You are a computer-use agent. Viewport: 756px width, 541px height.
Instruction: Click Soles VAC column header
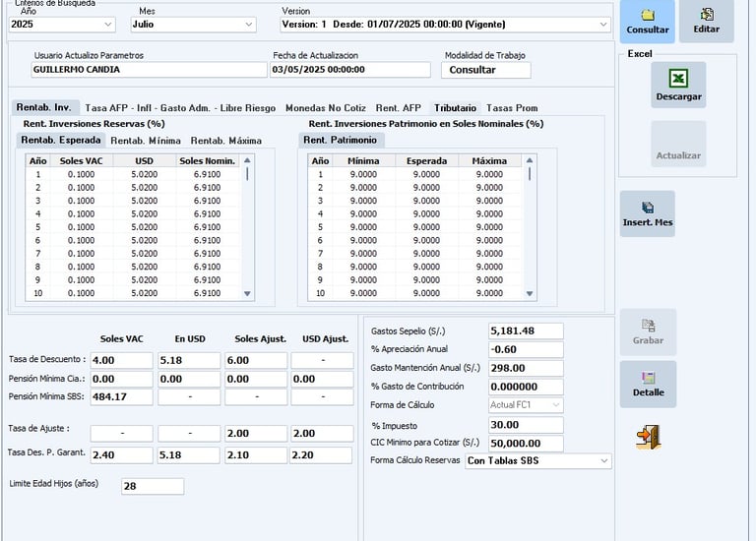(x=81, y=161)
